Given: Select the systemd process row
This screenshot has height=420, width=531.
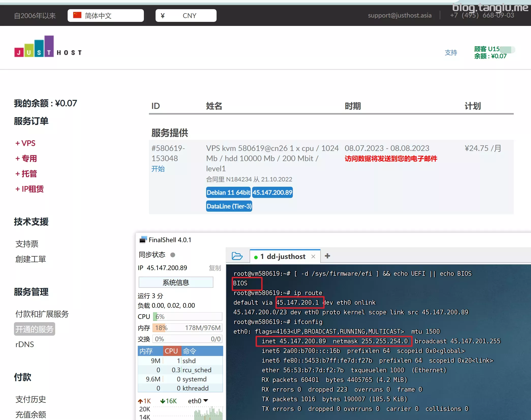Looking at the screenshot, I should click(180, 379).
